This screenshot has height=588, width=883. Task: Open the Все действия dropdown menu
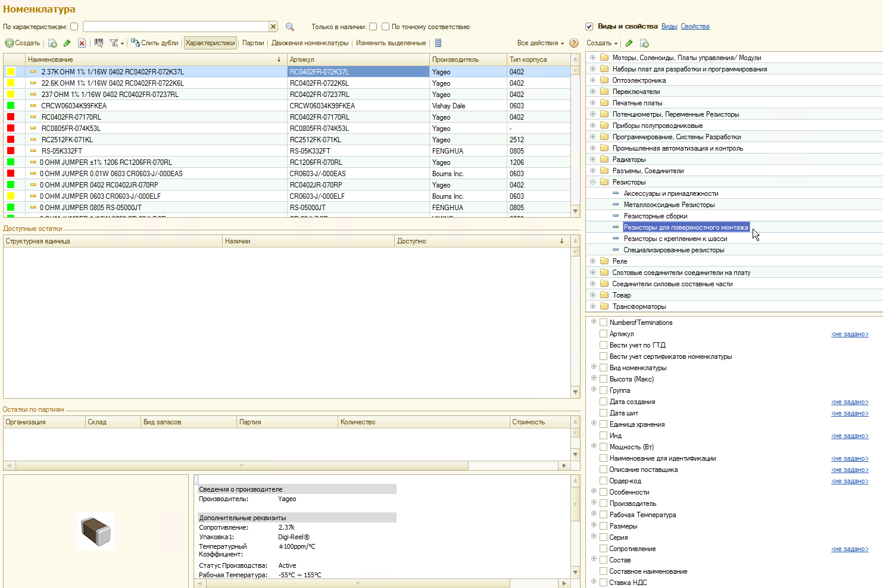coord(540,43)
